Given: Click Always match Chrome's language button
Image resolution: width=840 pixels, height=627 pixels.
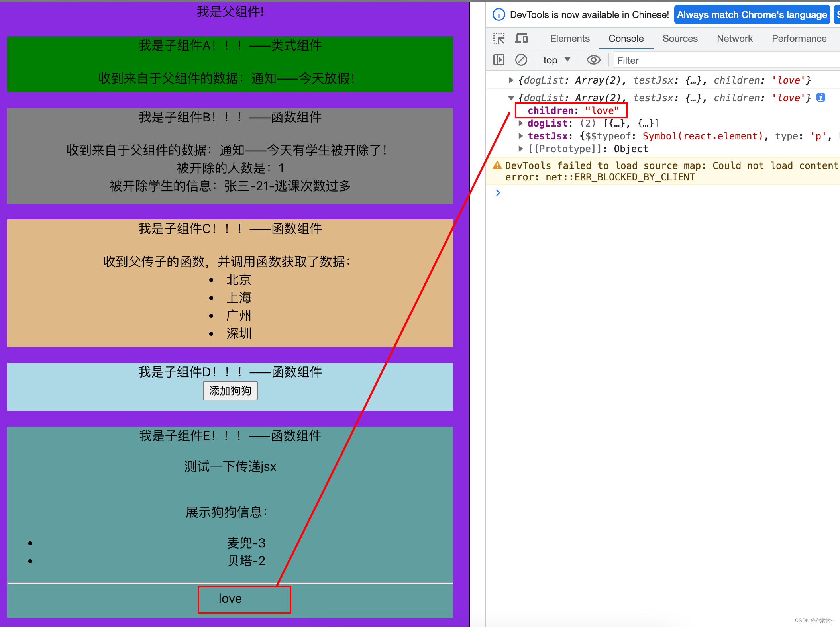Looking at the screenshot, I should point(752,15).
